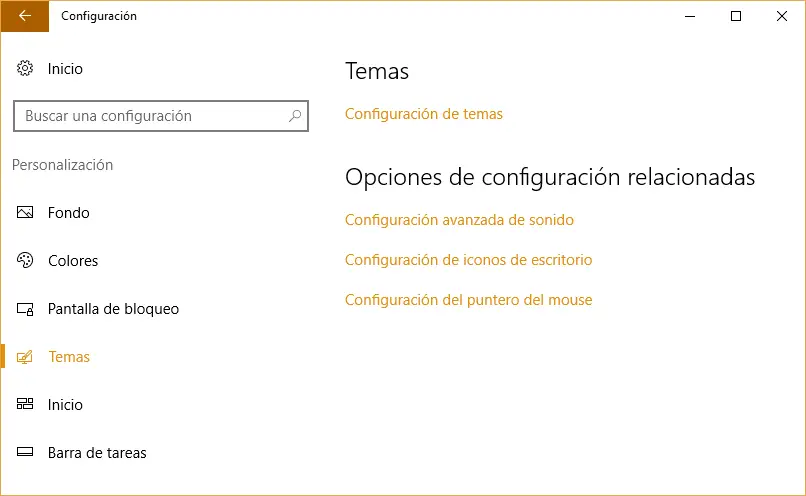Maximize the Configuración window

pos(736,16)
